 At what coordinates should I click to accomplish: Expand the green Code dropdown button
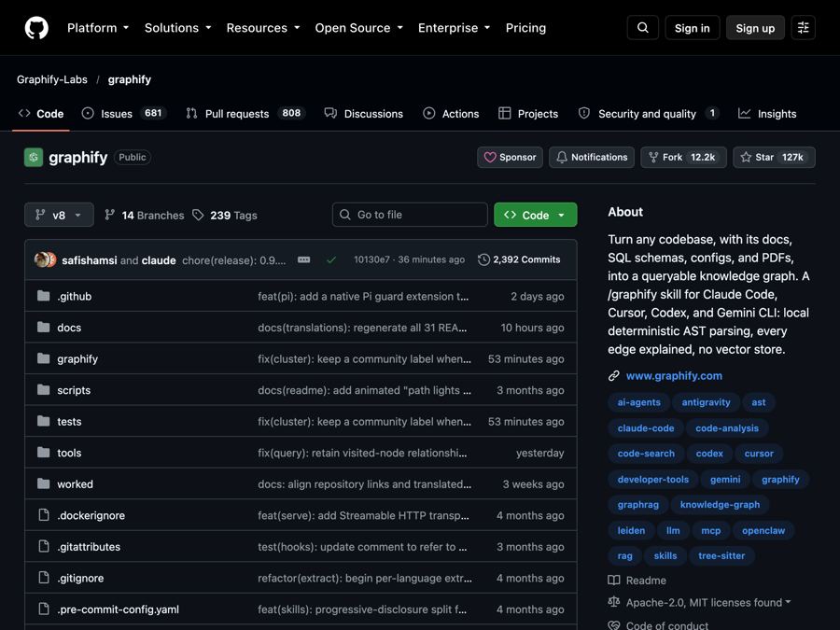(x=535, y=215)
